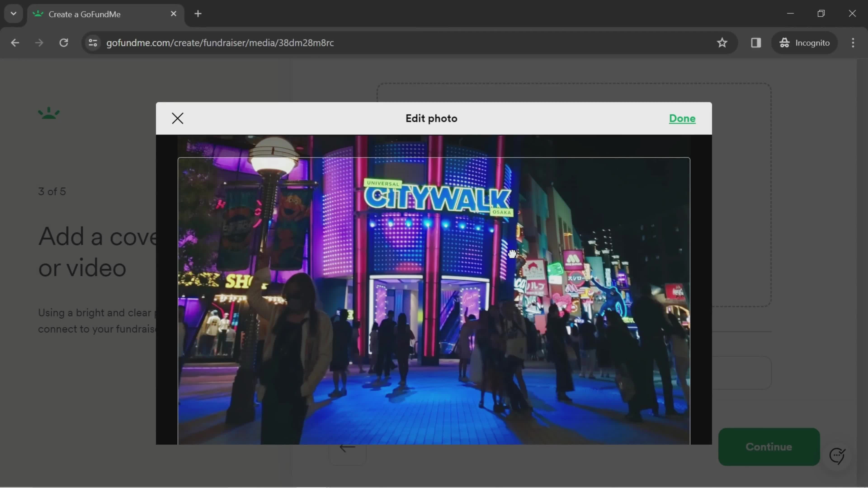Close the Create a GoFundMe tab
Screen dimensions: 868x488
[x=174, y=14]
